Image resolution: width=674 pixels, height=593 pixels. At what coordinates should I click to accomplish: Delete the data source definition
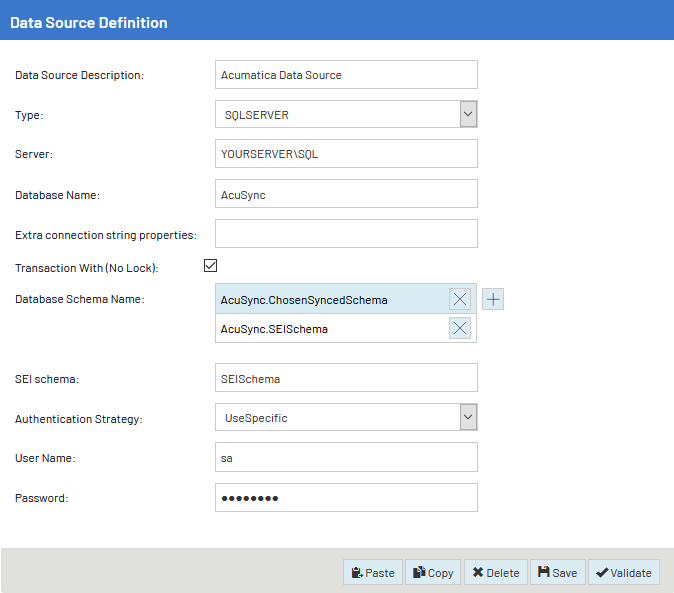coord(496,572)
